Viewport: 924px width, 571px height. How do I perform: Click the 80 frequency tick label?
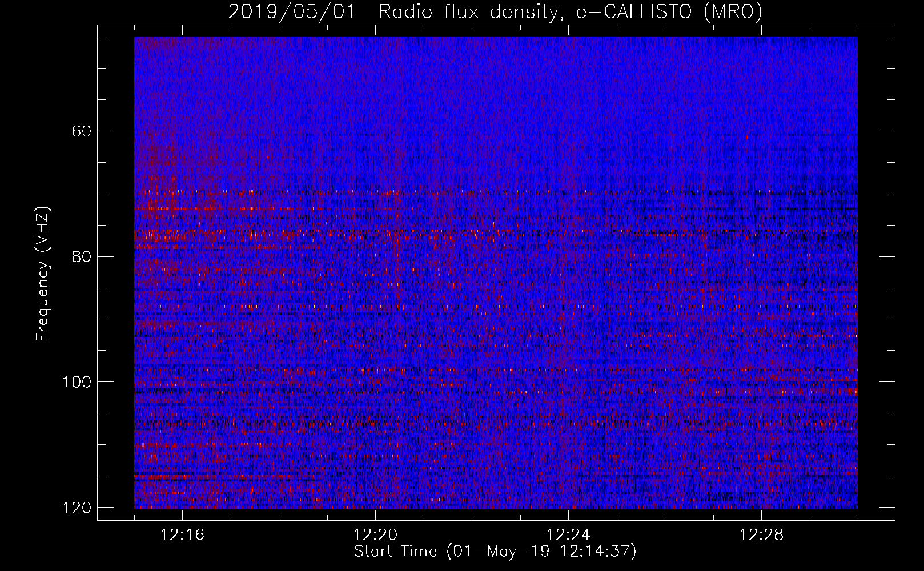click(81, 256)
